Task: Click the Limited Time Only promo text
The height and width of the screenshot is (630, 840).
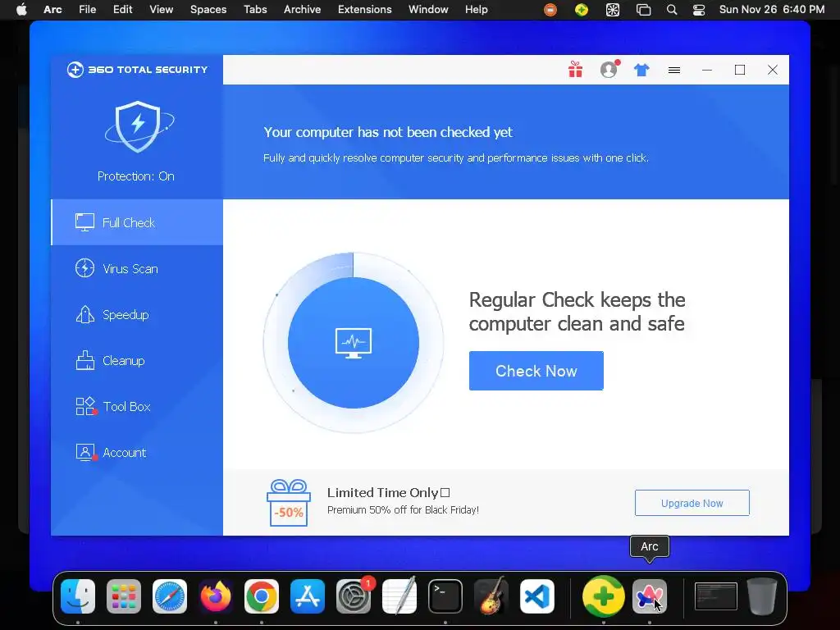Action: (x=388, y=492)
